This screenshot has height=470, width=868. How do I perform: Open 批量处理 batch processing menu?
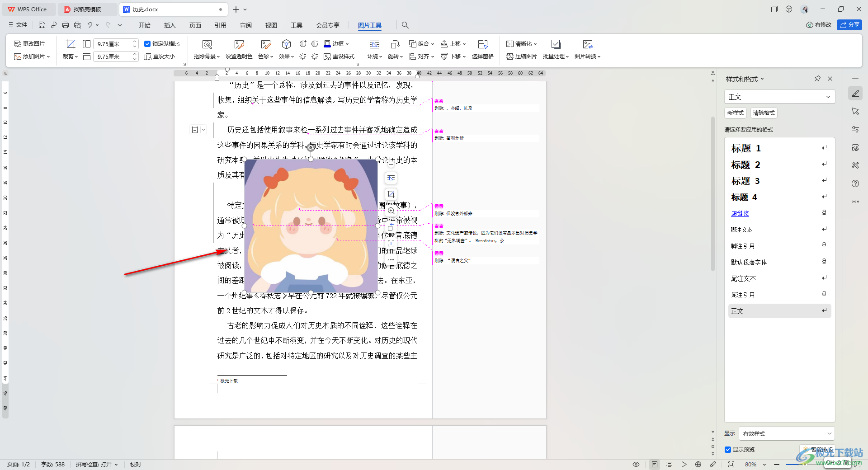(x=556, y=50)
